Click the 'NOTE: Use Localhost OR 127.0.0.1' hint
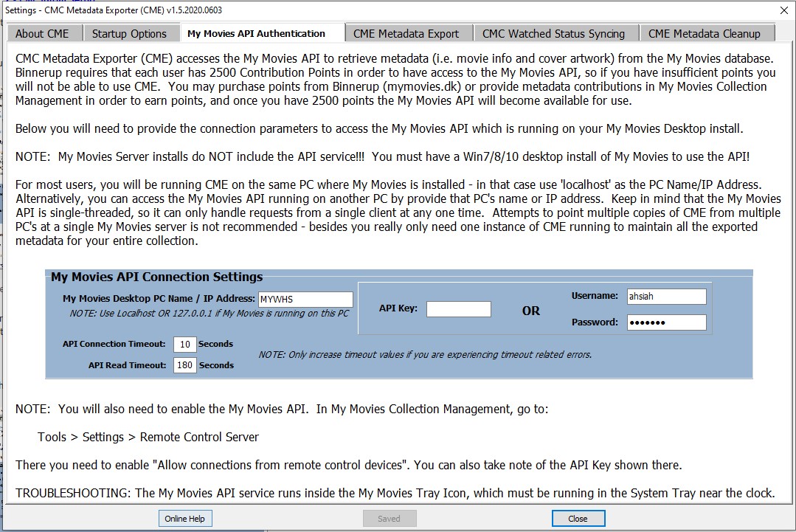 coord(210,313)
